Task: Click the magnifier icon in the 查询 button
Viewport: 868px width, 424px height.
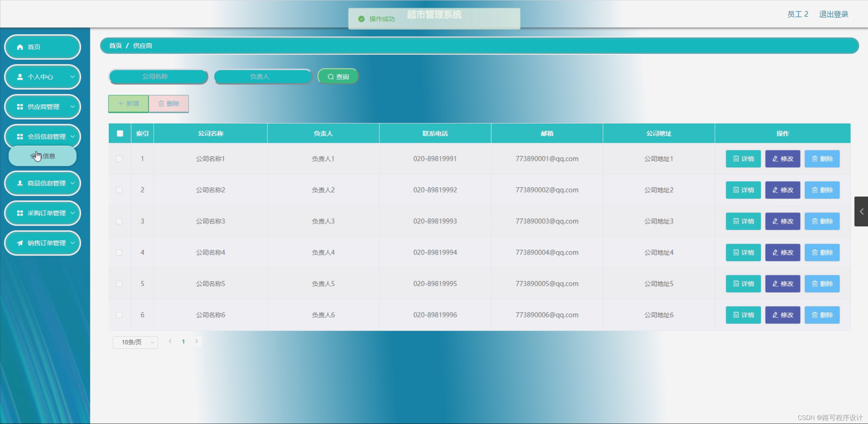Action: (x=331, y=76)
